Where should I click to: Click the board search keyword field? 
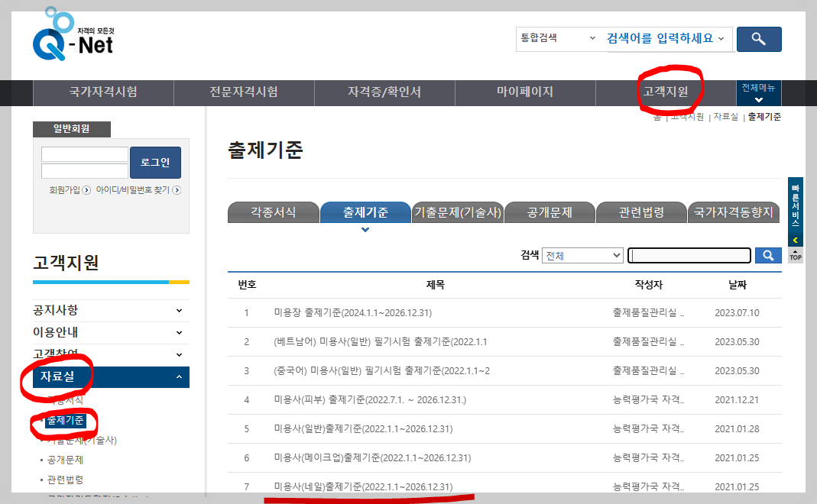pyautogui.click(x=688, y=255)
